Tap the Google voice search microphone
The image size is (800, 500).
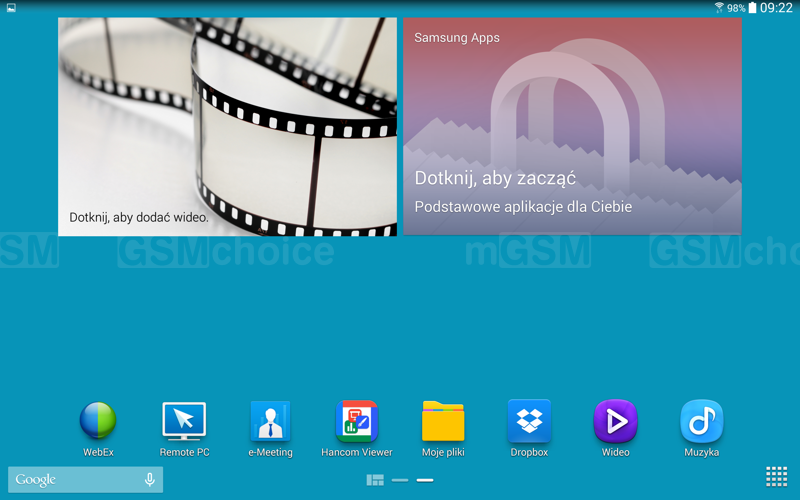pyautogui.click(x=149, y=480)
